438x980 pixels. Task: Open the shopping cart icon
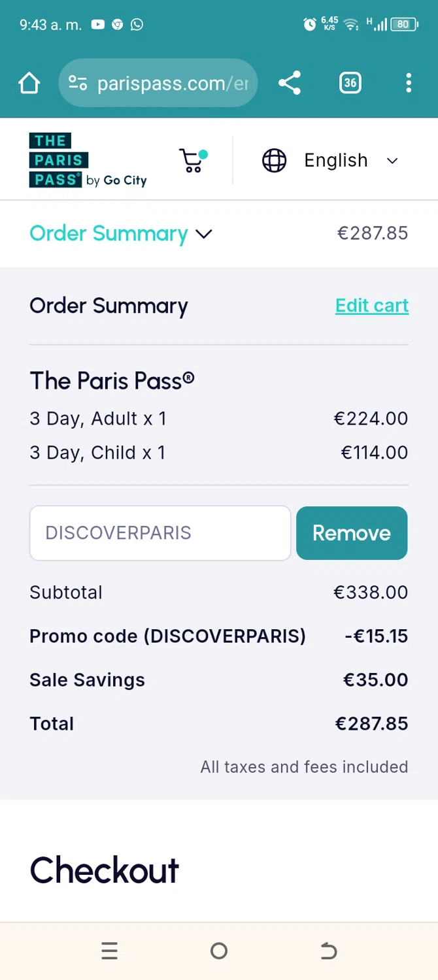[192, 160]
